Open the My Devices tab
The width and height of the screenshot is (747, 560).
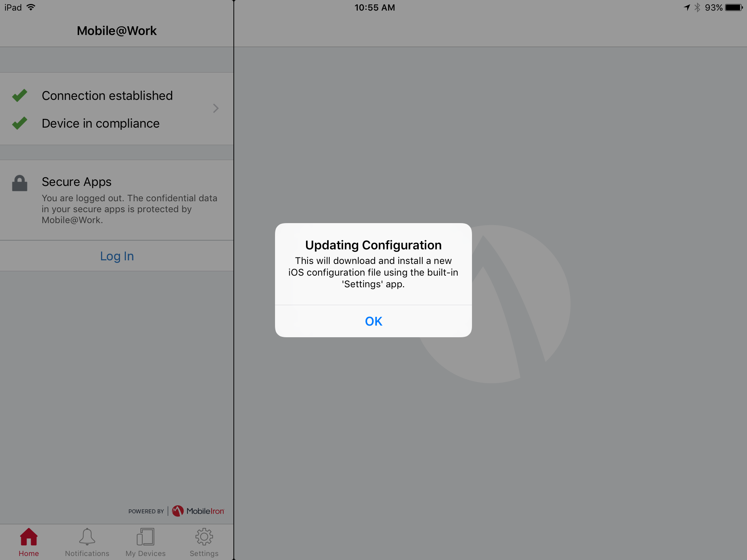(146, 542)
